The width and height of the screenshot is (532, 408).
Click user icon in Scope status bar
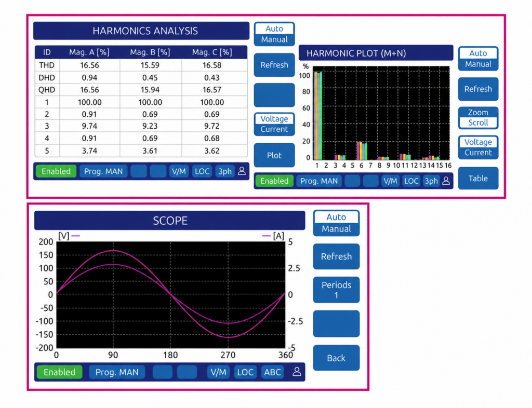tap(297, 372)
